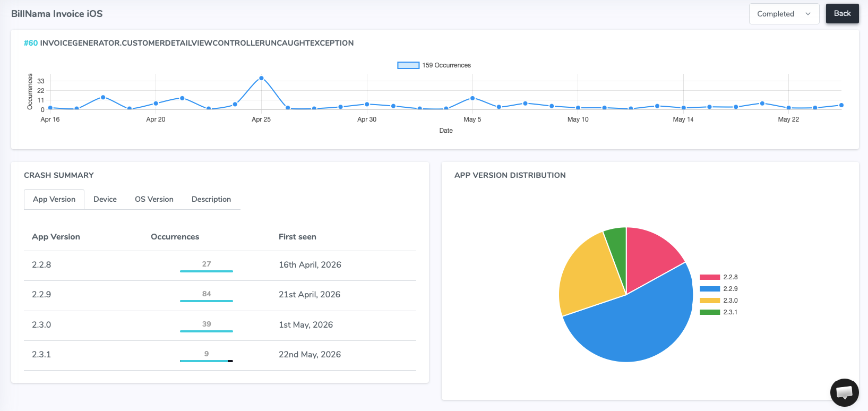Toggle the 159 Occurrences legend box
The height and width of the screenshot is (411, 868).
tap(408, 65)
